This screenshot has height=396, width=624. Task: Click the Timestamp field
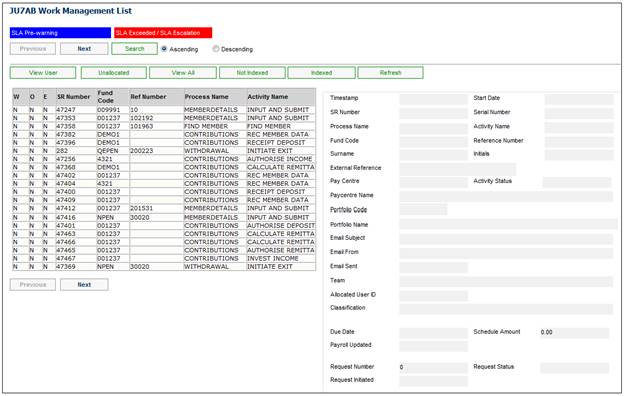tap(433, 99)
